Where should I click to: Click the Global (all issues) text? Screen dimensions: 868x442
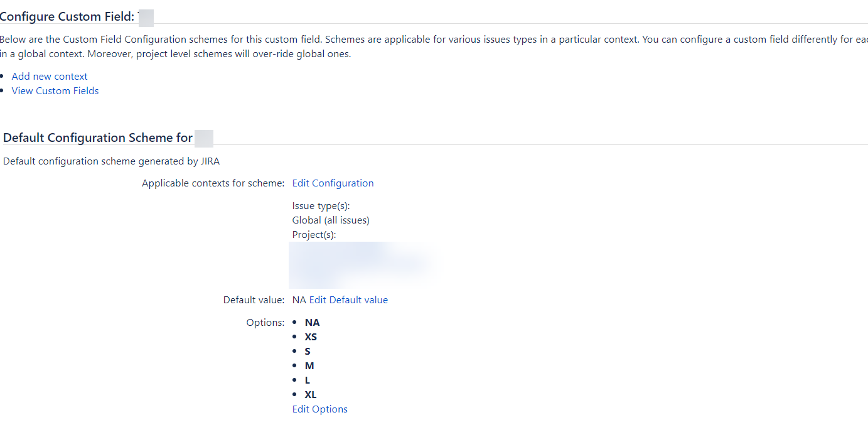(331, 220)
